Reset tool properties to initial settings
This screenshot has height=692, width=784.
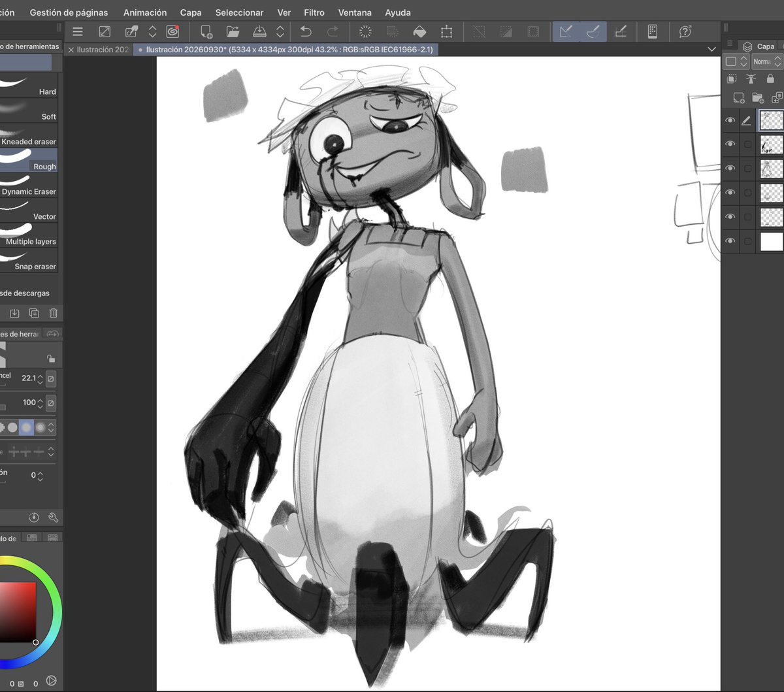point(34,518)
